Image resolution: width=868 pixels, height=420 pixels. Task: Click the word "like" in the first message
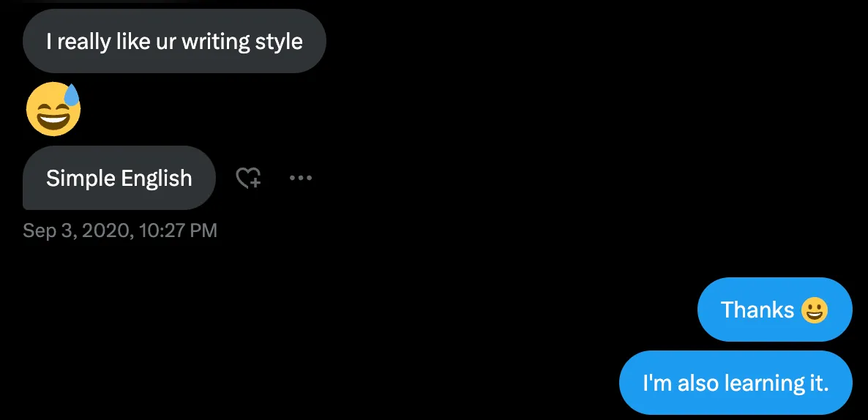pyautogui.click(x=133, y=41)
